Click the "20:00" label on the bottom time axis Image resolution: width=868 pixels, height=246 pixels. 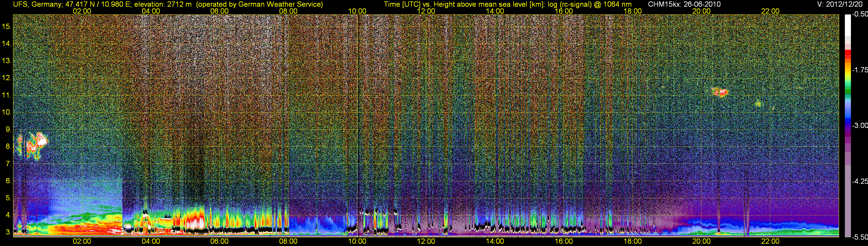click(702, 241)
